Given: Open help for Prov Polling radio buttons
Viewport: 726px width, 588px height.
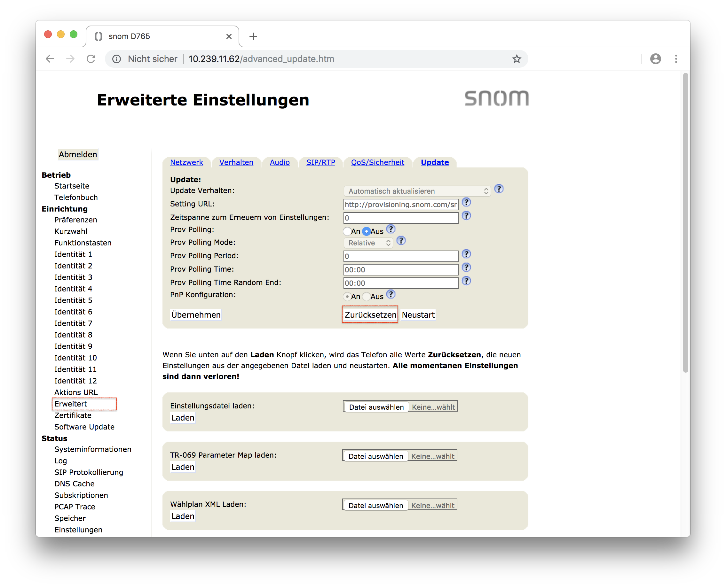Looking at the screenshot, I should click(391, 229).
